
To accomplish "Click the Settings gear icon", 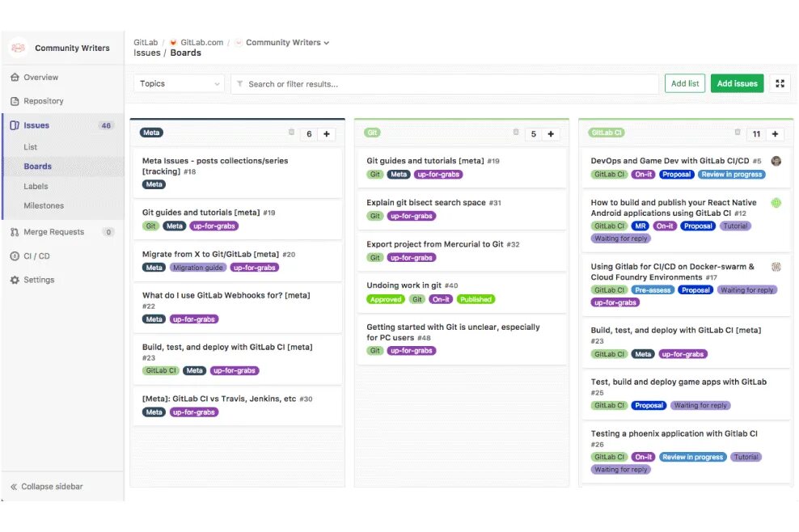I will (x=15, y=281).
